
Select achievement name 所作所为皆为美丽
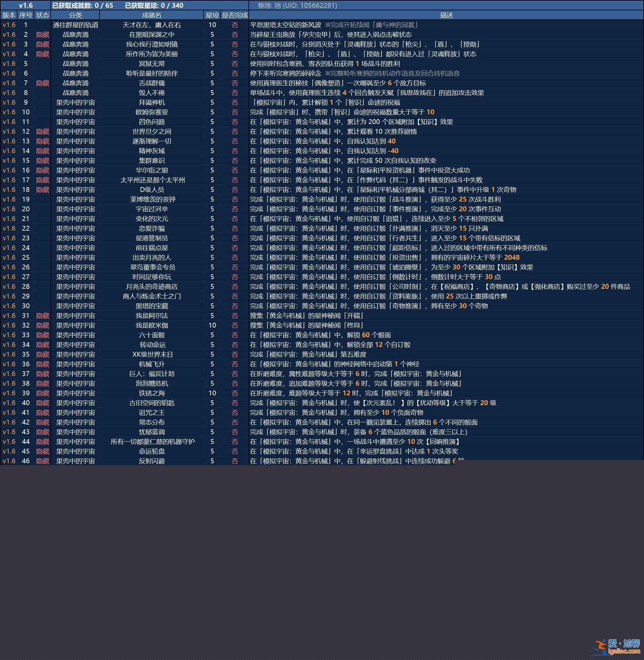152,54
